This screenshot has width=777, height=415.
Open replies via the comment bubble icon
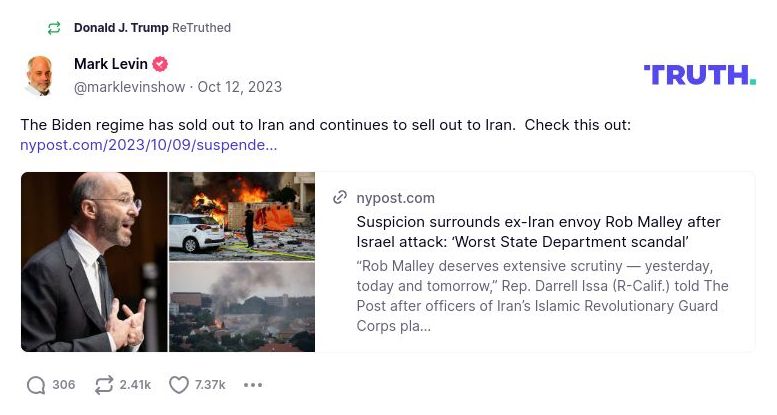coord(36,385)
